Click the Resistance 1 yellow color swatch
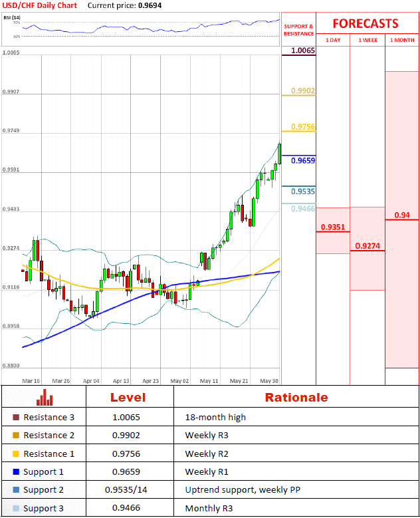This screenshot has width=420, height=518. [16, 453]
